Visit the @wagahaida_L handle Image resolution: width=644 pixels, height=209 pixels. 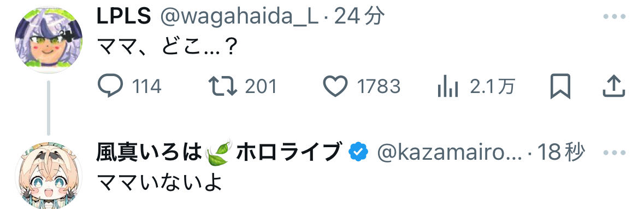tap(239, 18)
